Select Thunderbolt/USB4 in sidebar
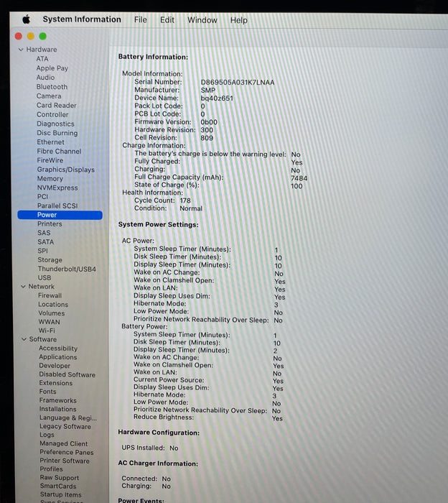This screenshot has height=503, width=448. click(x=67, y=269)
